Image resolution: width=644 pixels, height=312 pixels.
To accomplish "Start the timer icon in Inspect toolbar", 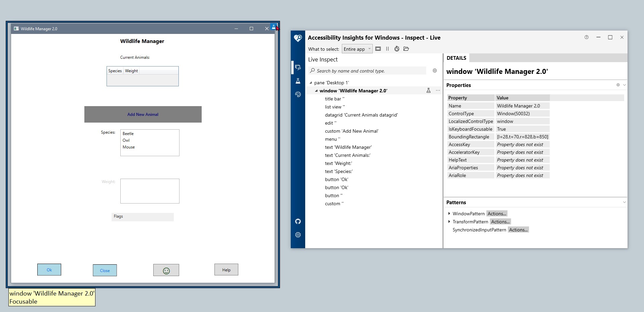I will coord(397,49).
